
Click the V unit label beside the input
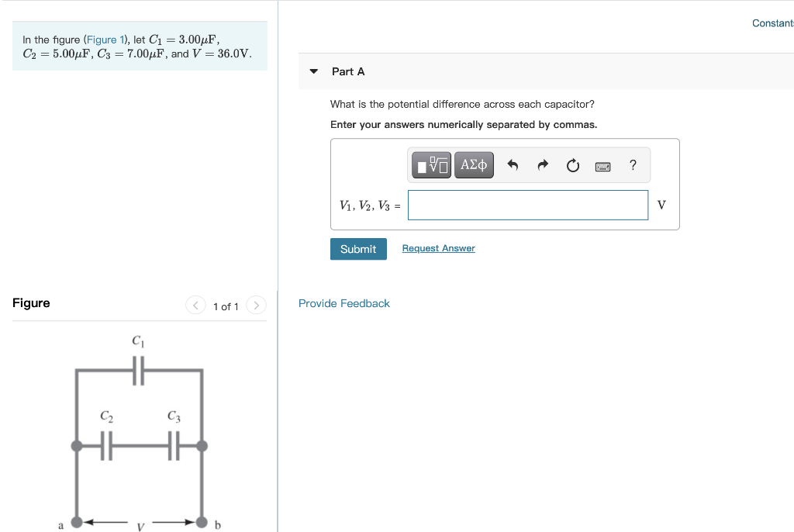[661, 206]
